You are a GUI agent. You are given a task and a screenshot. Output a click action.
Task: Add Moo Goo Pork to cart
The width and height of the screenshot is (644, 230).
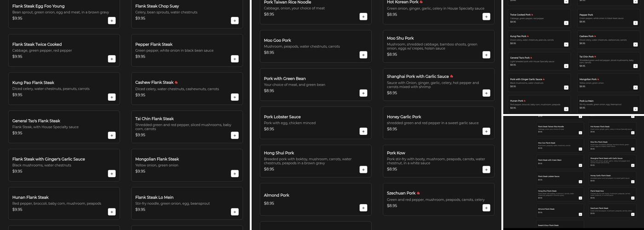363,55
